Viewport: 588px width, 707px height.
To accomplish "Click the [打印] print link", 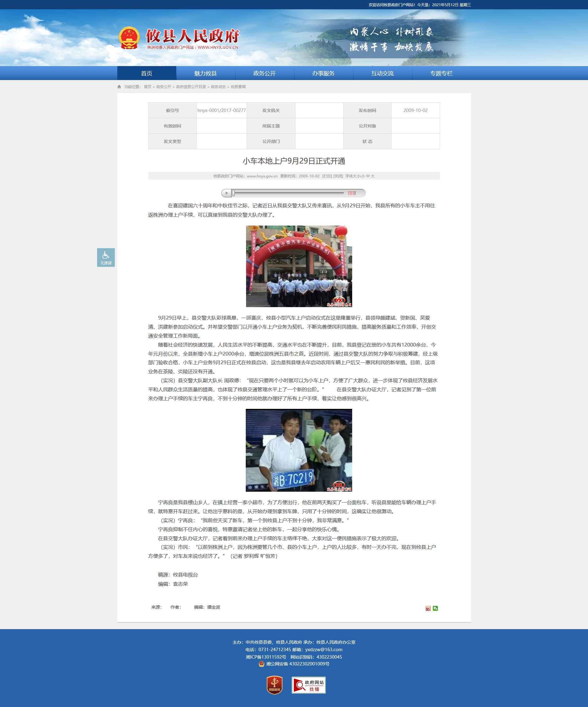I will (x=327, y=176).
